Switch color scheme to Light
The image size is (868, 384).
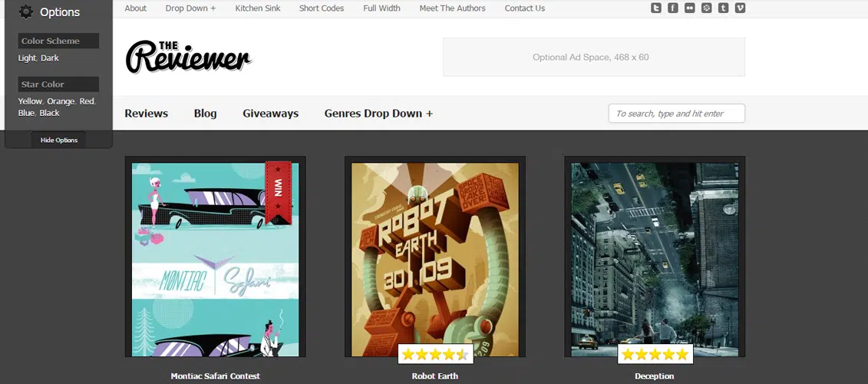pyautogui.click(x=27, y=58)
